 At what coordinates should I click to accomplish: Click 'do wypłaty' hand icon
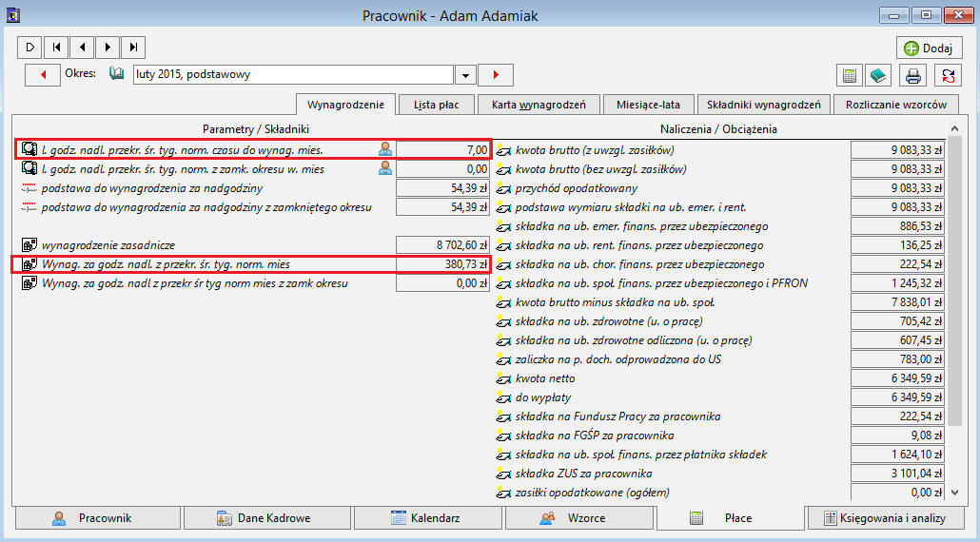[x=503, y=397]
